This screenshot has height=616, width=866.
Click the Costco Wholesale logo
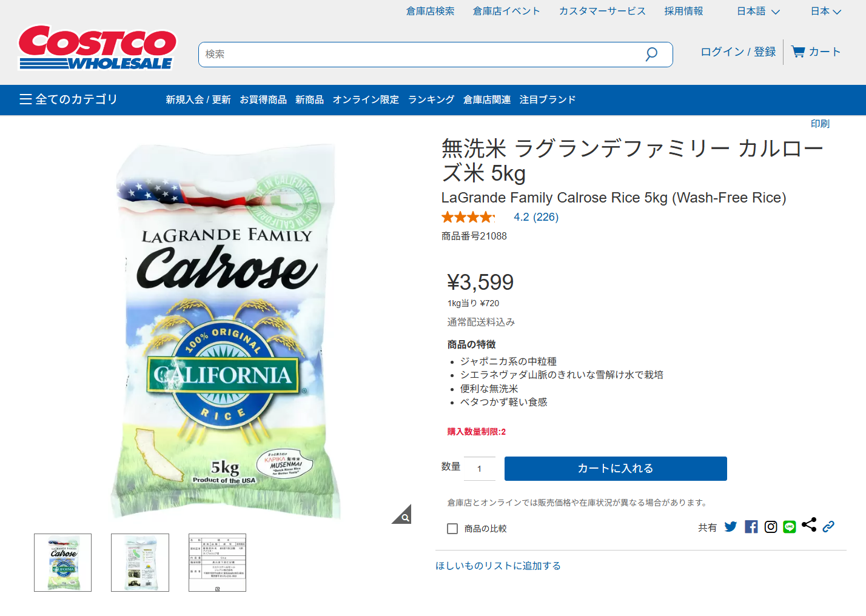[97, 47]
